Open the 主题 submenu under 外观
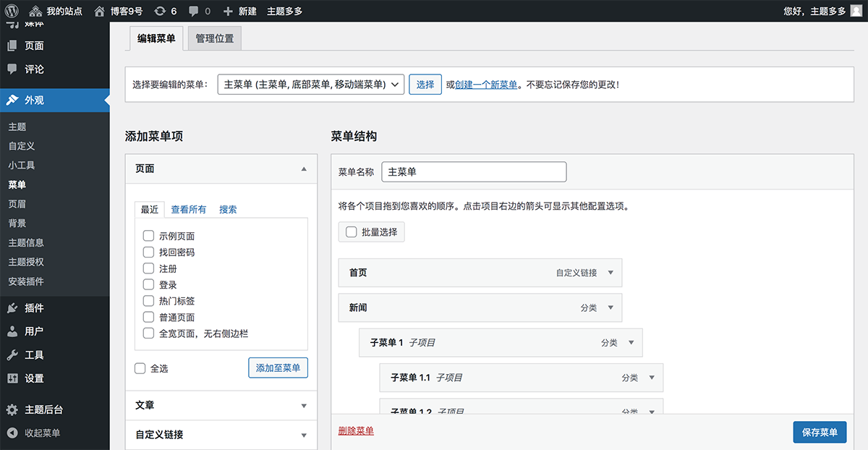Screen dimensions: 868x450 tap(17, 127)
